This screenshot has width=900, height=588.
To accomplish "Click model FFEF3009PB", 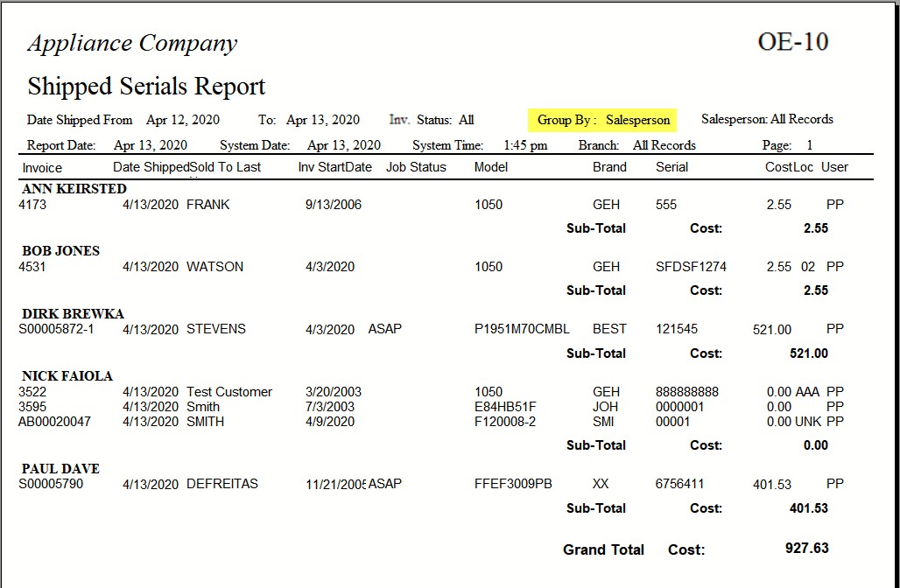I will coord(513,484).
